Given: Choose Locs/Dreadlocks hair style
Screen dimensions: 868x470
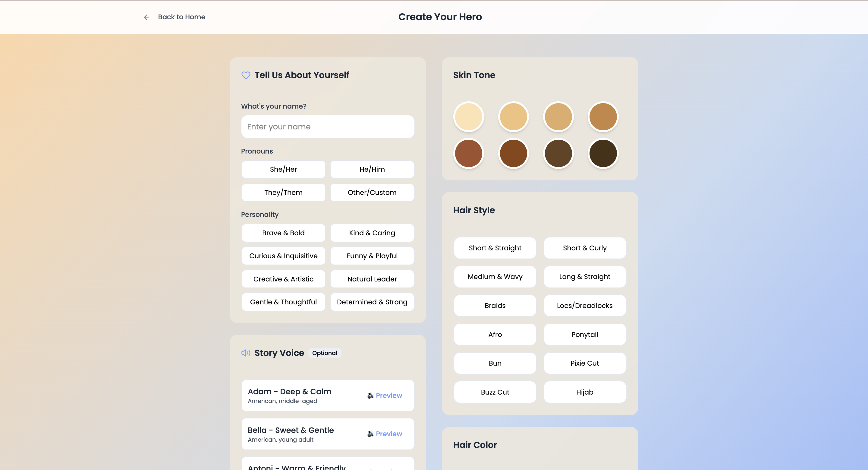Looking at the screenshot, I should coord(584,306).
